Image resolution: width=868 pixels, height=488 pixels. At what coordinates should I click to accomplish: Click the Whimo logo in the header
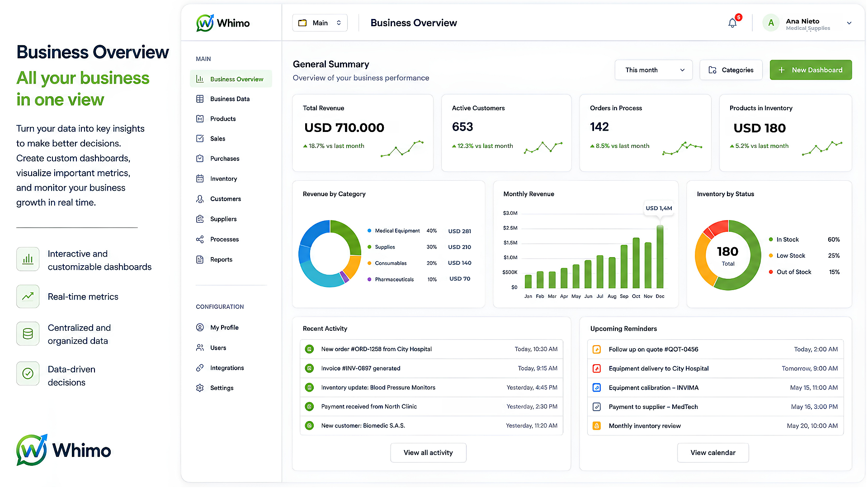click(223, 23)
